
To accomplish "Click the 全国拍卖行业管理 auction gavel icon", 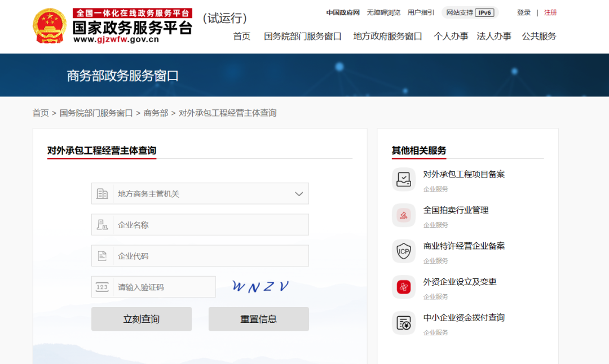I will pyautogui.click(x=403, y=215).
